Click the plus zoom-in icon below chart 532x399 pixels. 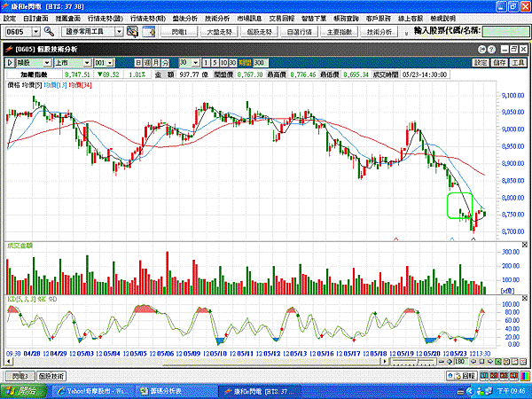(x=450, y=362)
